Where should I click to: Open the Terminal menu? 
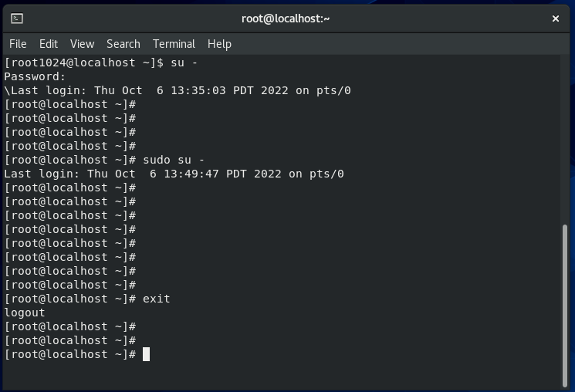(174, 44)
